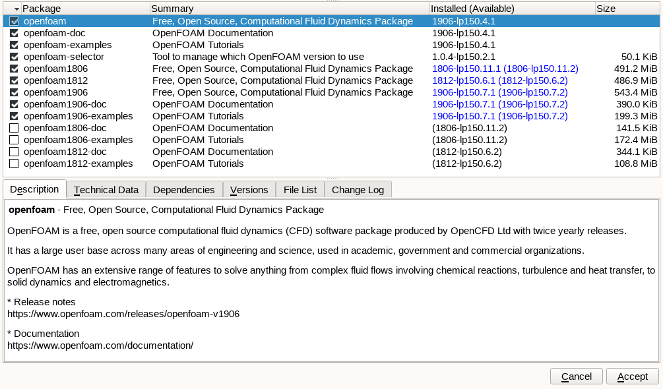Select the openfoam1906 package name

(x=56, y=92)
